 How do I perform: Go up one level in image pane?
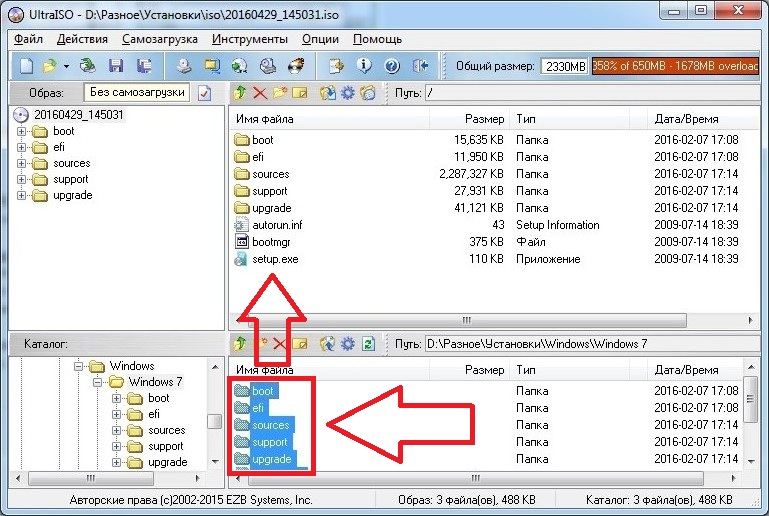click(240, 93)
